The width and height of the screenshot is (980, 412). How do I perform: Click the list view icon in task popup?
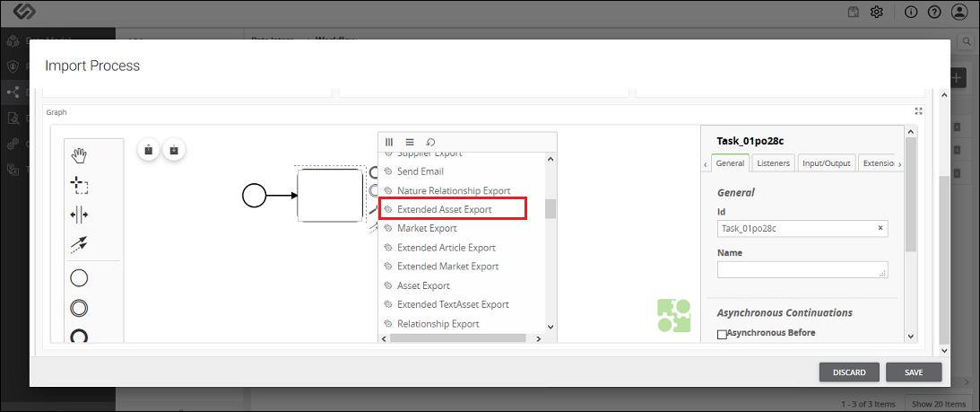click(410, 142)
